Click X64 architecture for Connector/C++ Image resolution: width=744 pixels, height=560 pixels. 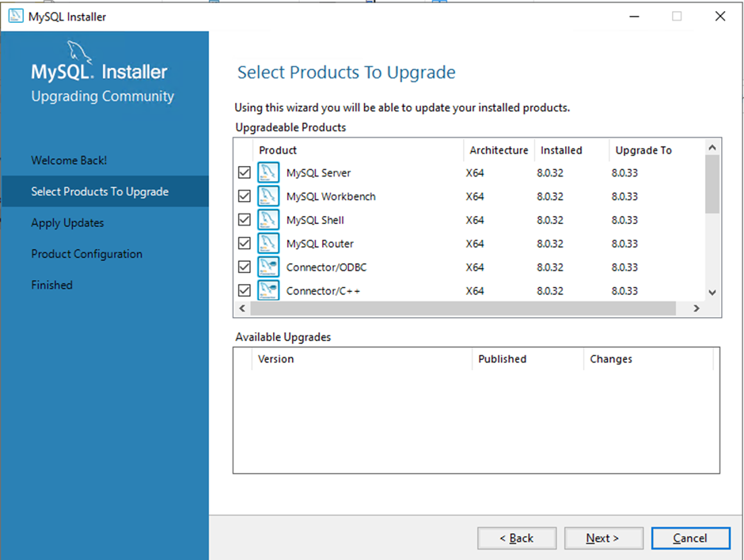[474, 291]
